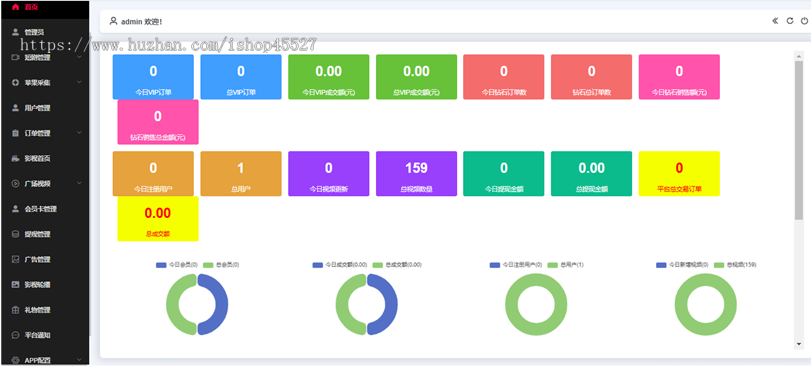
Task: Click the 今日注册用户 orange card
Action: [x=153, y=174]
